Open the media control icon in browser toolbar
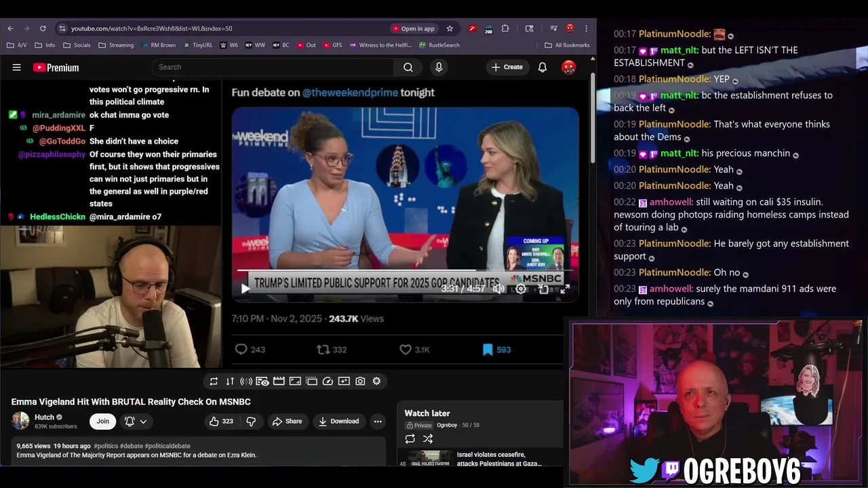The width and height of the screenshot is (868, 488). [553, 28]
